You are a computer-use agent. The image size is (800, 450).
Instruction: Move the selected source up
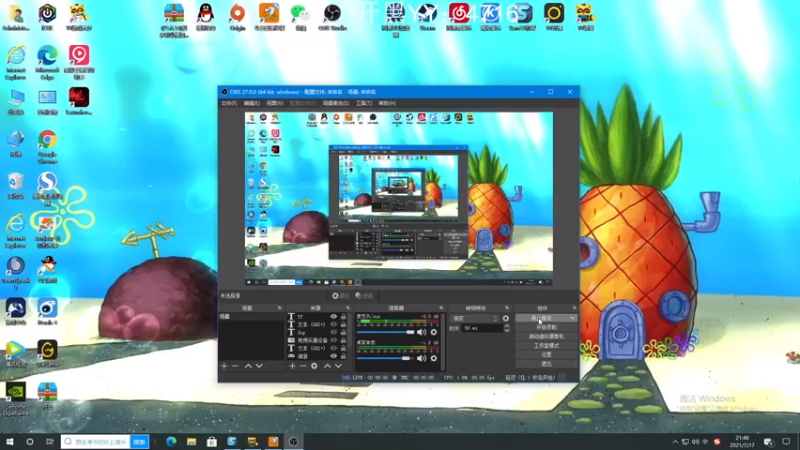click(x=327, y=366)
